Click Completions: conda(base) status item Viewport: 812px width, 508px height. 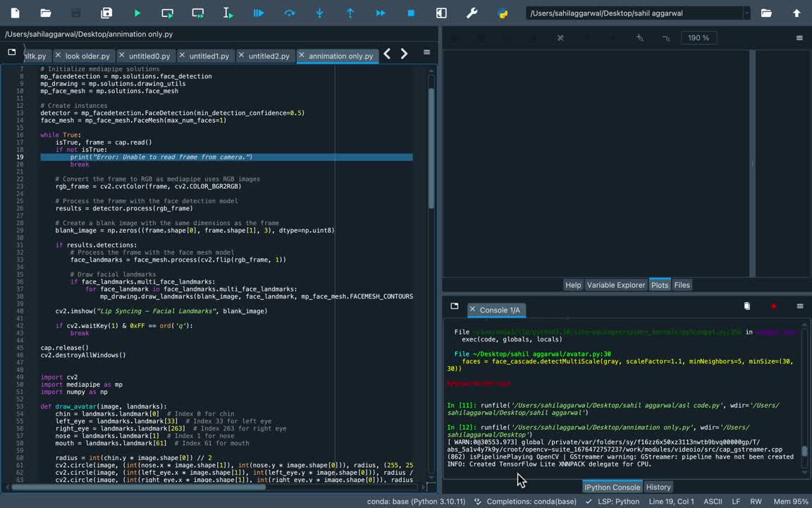point(527,502)
